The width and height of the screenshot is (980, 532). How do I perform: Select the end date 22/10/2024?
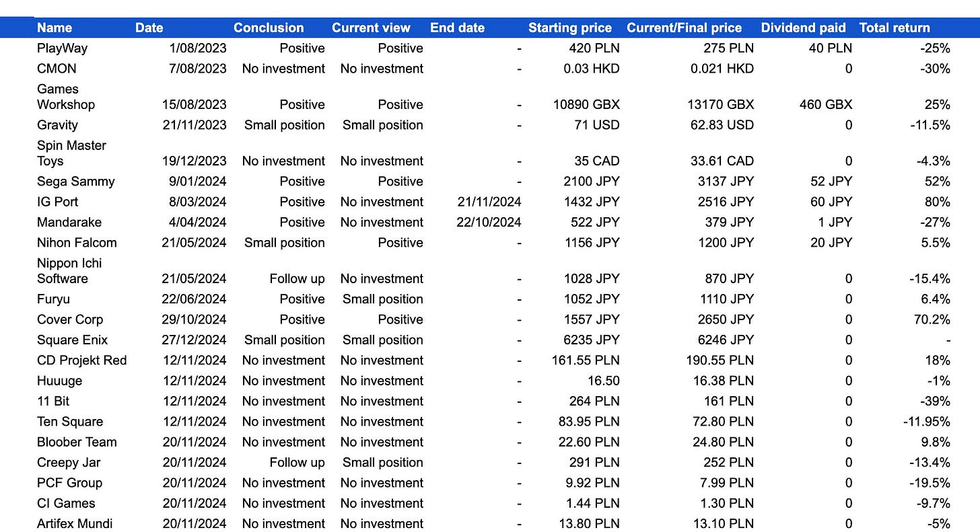[x=489, y=222]
